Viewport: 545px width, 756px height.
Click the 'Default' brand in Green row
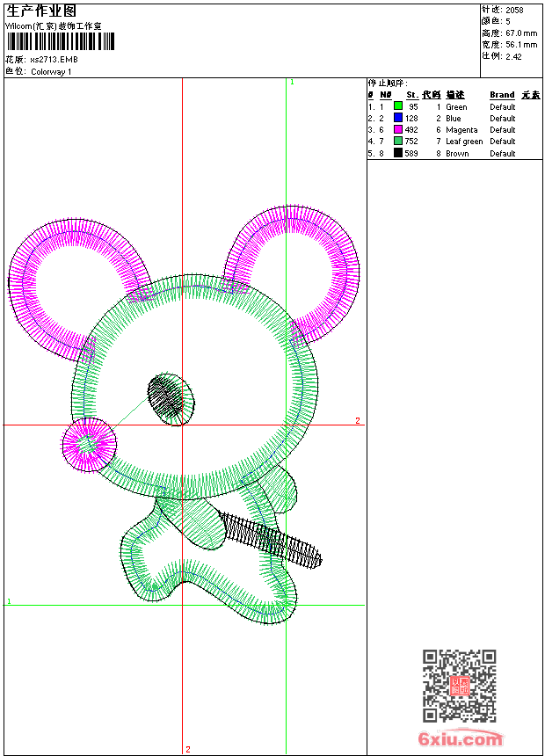click(x=503, y=107)
